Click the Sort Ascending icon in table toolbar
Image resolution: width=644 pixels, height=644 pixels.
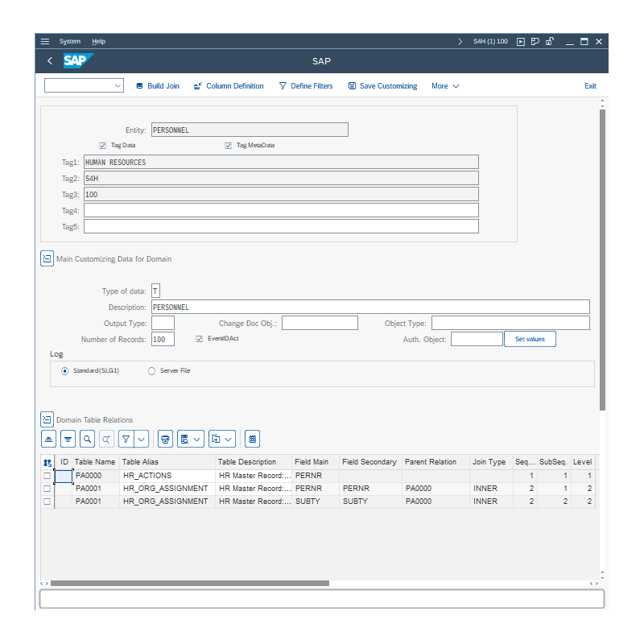click(x=49, y=439)
